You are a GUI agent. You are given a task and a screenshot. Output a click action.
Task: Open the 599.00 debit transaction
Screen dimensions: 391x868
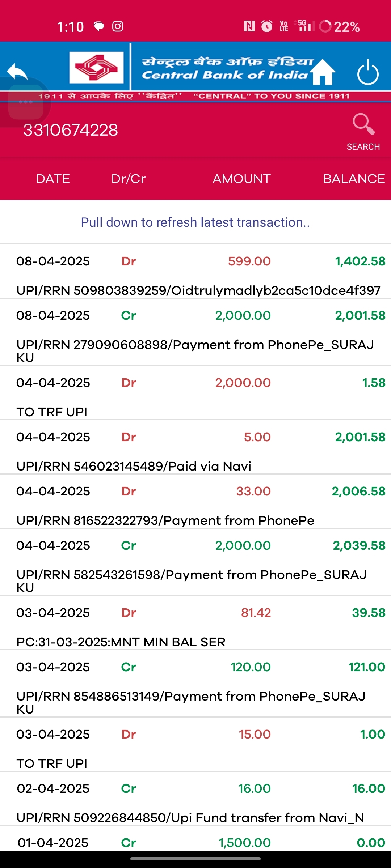tap(195, 272)
